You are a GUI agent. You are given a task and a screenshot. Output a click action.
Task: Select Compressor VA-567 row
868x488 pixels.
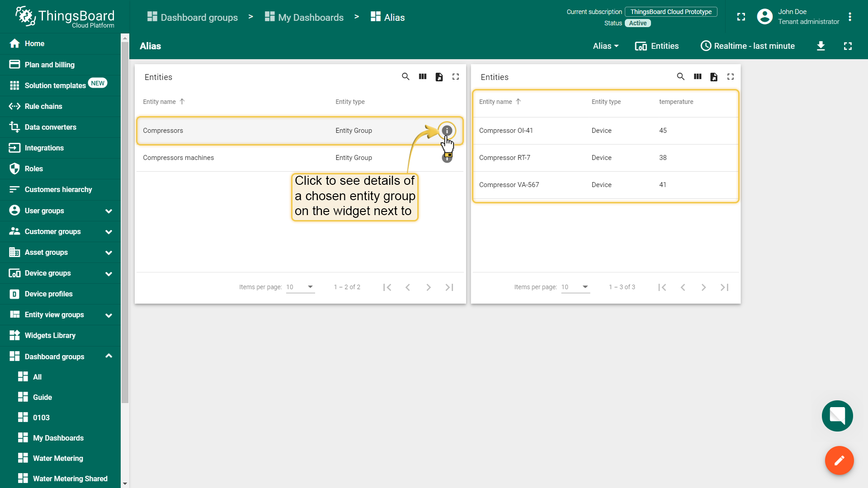(606, 185)
